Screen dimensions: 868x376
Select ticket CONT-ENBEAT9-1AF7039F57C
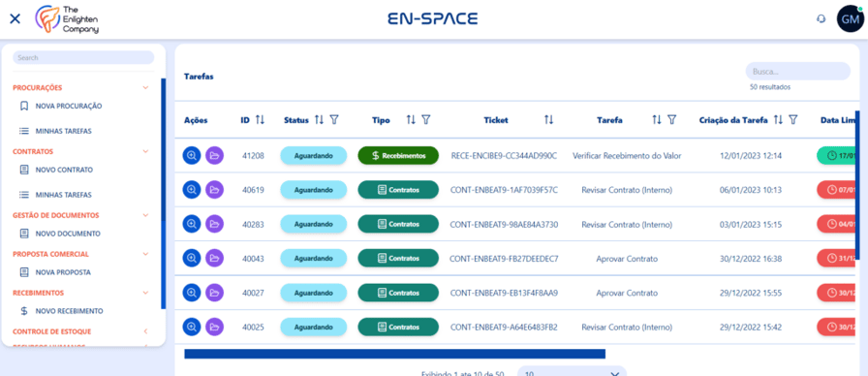pos(504,190)
